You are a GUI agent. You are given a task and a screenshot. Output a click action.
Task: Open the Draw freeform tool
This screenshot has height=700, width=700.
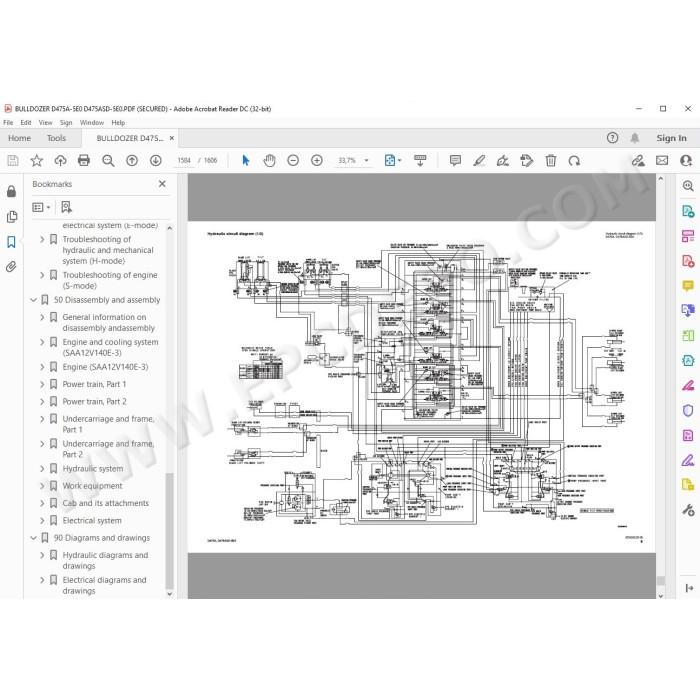coord(503,160)
